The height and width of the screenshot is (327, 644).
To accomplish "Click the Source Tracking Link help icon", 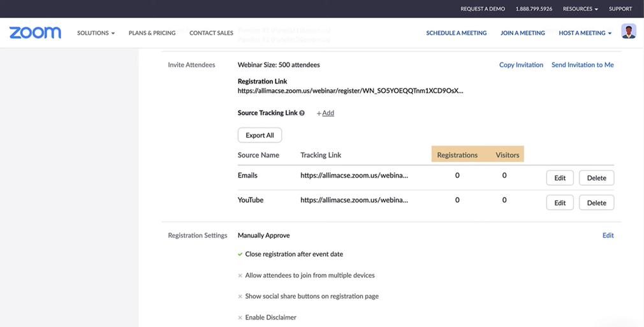I will pyautogui.click(x=302, y=113).
